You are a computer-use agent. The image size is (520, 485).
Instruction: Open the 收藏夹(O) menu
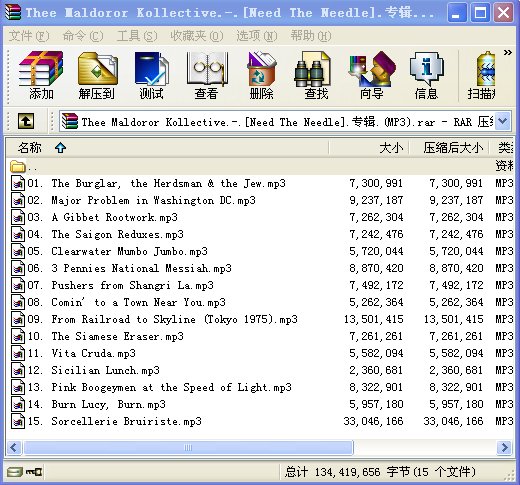(197, 36)
